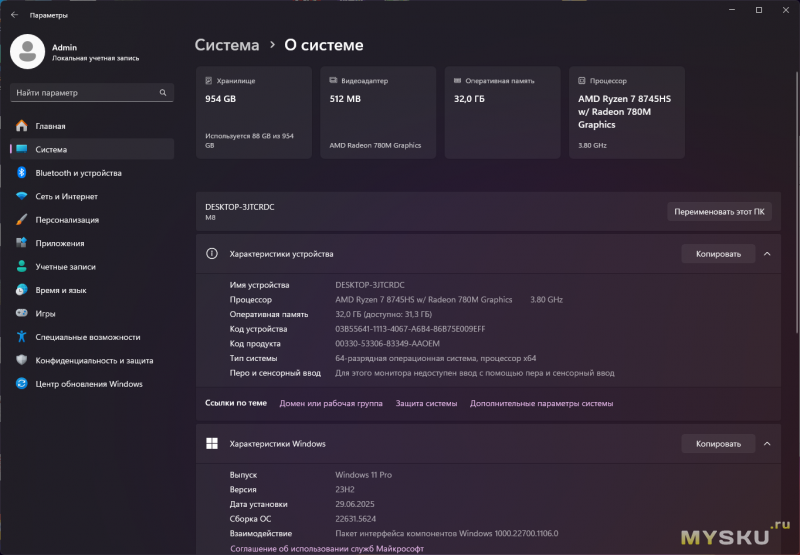Open Центр обновления Windows page
The image size is (800, 555).
coord(92,384)
